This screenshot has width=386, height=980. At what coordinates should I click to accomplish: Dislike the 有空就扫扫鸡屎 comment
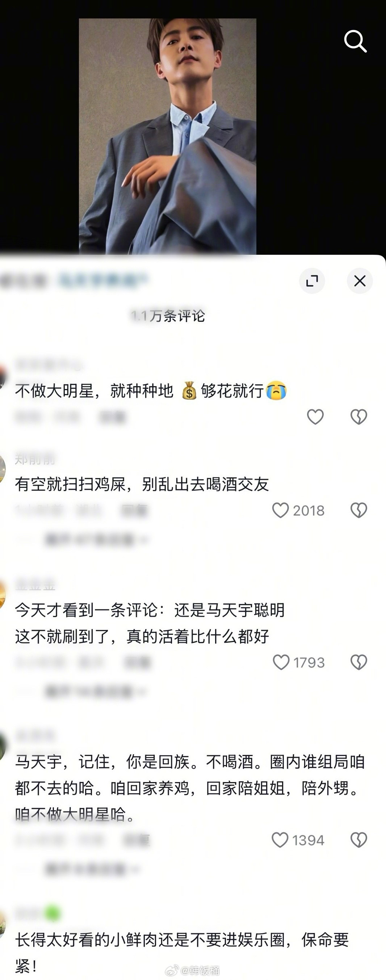358,510
